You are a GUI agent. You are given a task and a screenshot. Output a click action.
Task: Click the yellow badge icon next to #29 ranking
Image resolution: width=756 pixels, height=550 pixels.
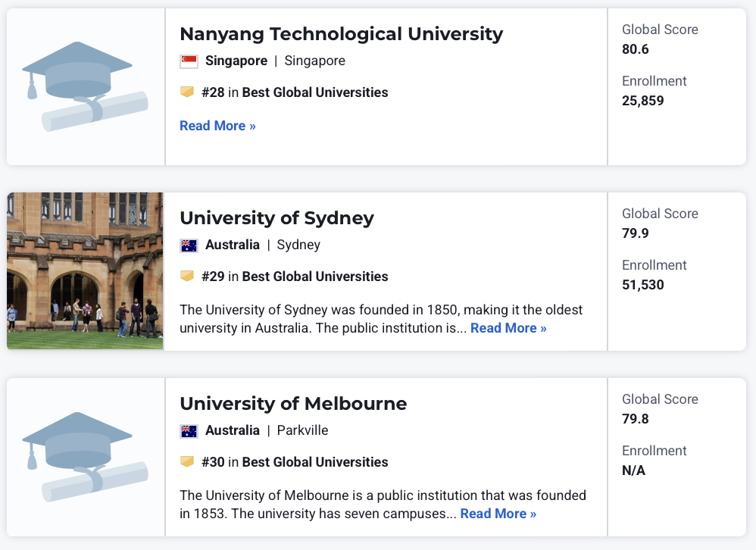click(187, 276)
